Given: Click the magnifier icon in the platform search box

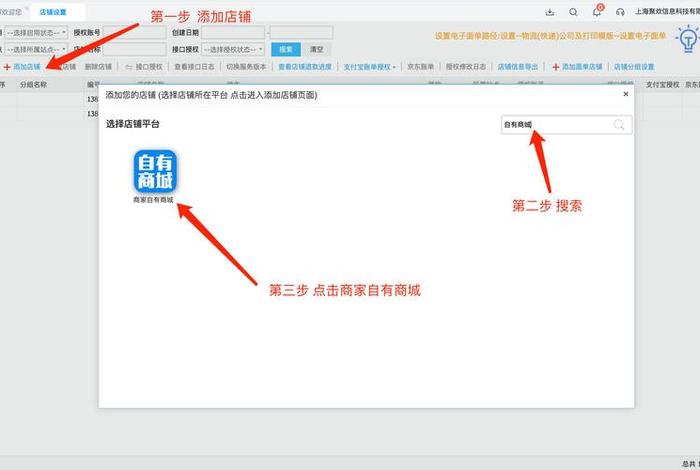Looking at the screenshot, I should tap(619, 125).
